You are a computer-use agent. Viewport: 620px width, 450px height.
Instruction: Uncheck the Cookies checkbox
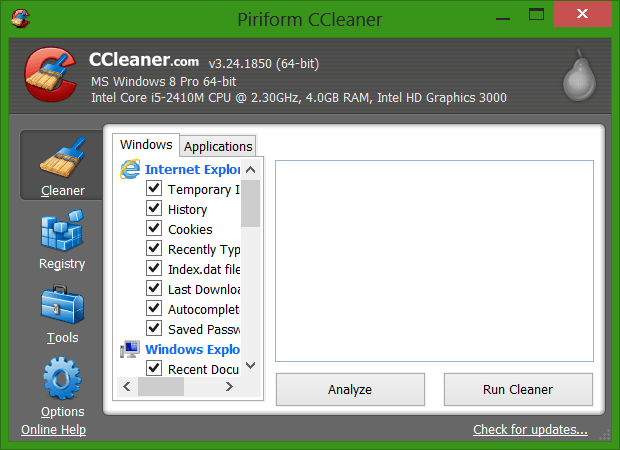[154, 228]
